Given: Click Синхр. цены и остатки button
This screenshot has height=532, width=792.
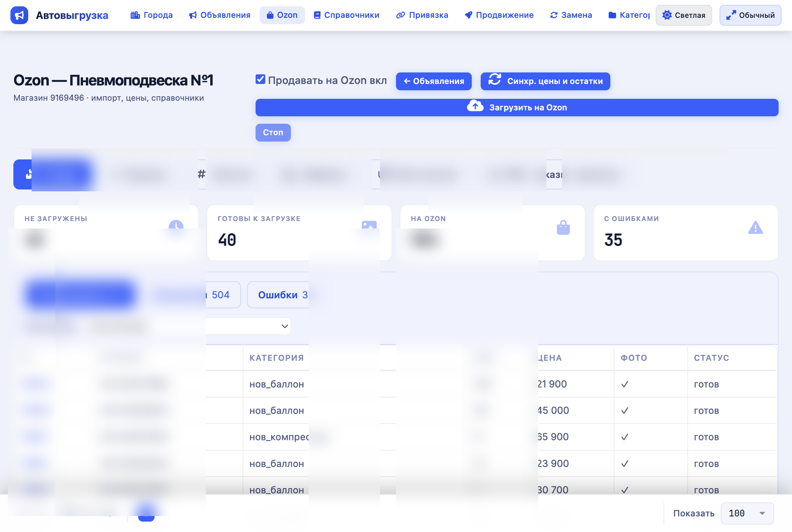Looking at the screenshot, I should point(545,81).
